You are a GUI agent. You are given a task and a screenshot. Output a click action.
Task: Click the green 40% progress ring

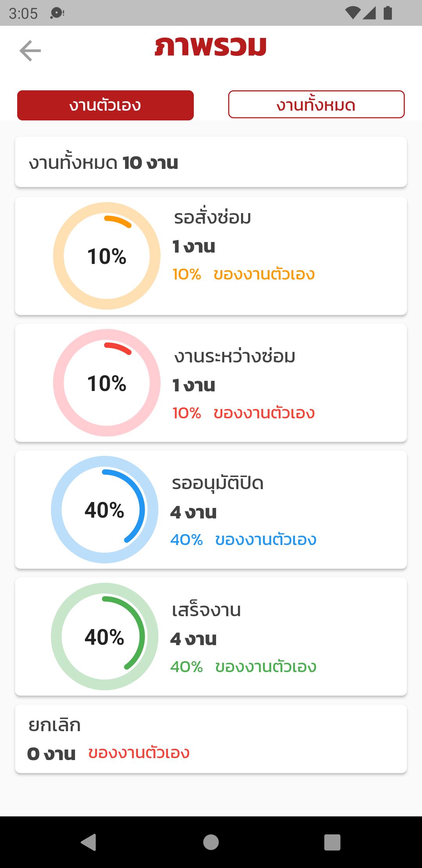tap(105, 636)
